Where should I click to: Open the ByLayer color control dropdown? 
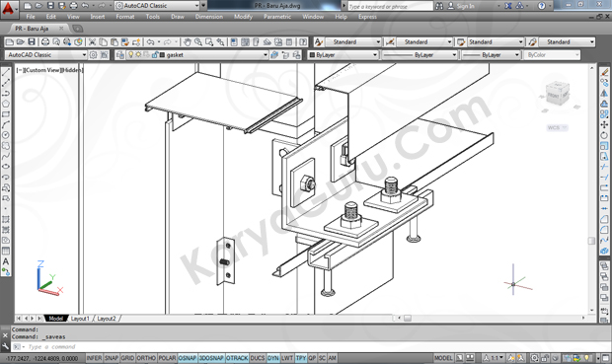pyautogui.click(x=344, y=55)
